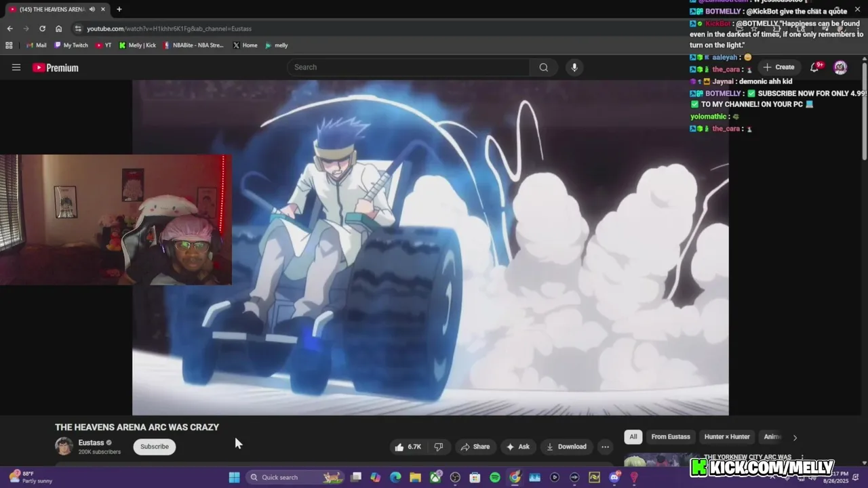This screenshot has width=868, height=488.
Task: Open Discord from the taskbar
Action: [614, 477]
